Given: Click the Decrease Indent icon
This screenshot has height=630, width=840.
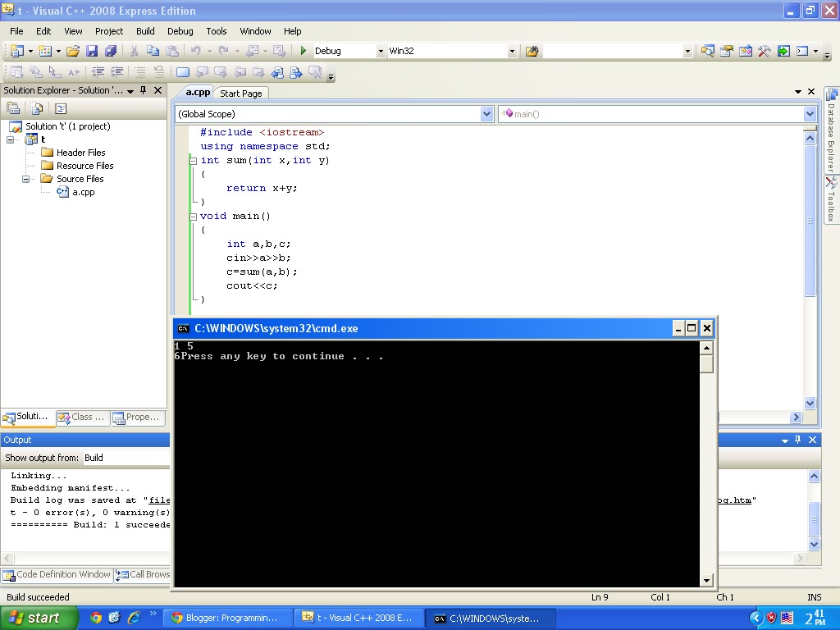Looking at the screenshot, I should point(98,72).
